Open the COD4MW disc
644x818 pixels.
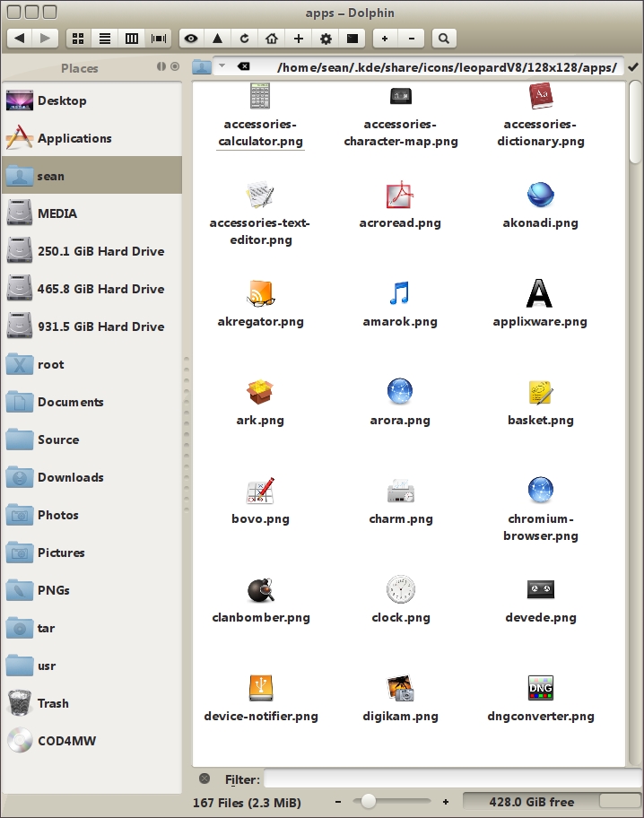[91, 741]
